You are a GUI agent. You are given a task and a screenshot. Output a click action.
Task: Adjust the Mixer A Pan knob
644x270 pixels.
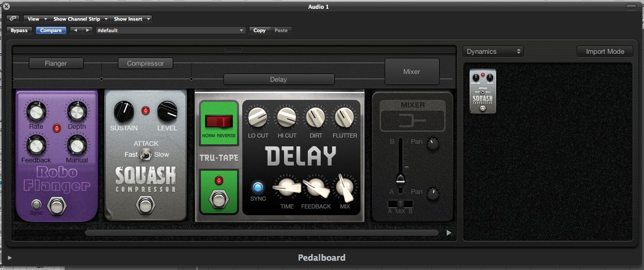click(x=433, y=194)
